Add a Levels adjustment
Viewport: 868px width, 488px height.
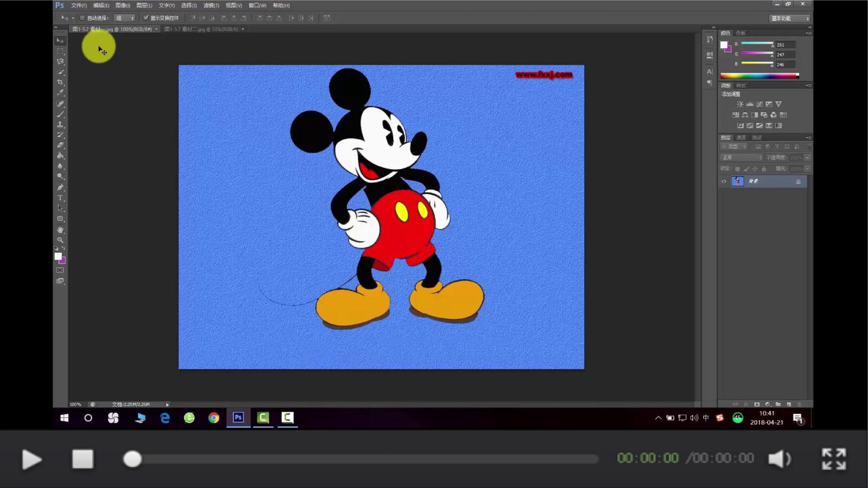(750, 104)
